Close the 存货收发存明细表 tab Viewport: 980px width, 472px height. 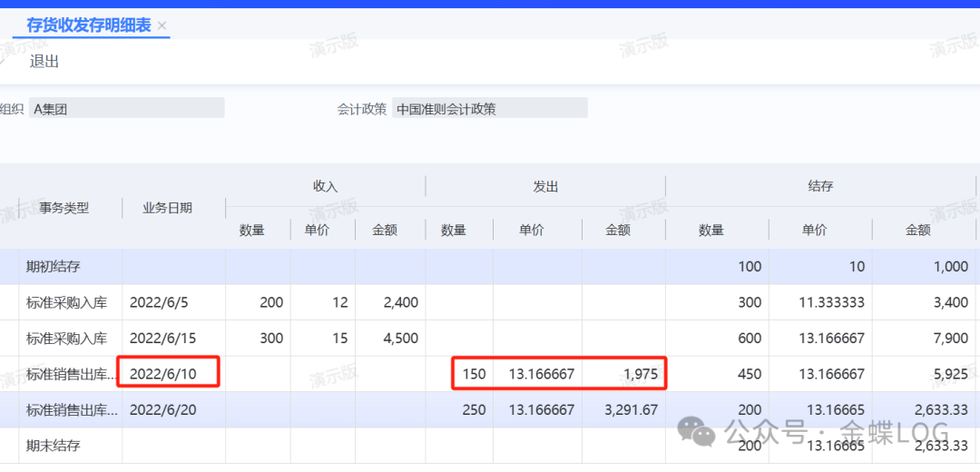tap(162, 26)
